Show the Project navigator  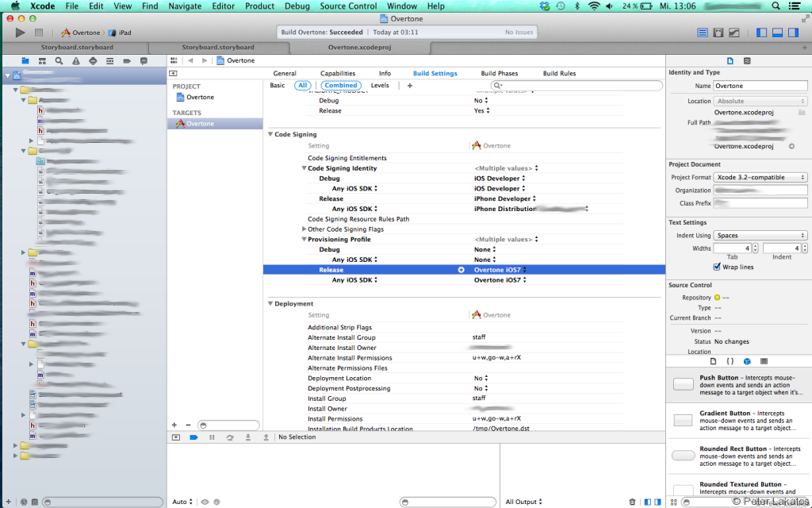pos(25,60)
